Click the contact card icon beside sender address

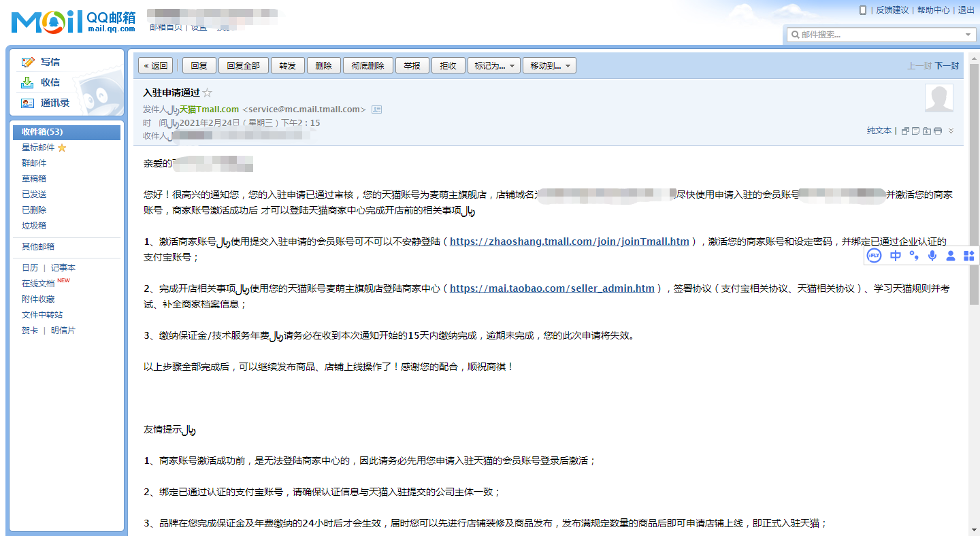(376, 110)
